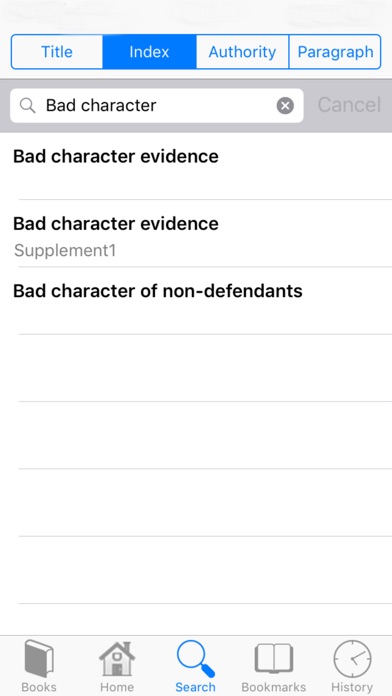Open first "Bad character evidence" result
This screenshot has height=696, width=392.
[x=196, y=166]
